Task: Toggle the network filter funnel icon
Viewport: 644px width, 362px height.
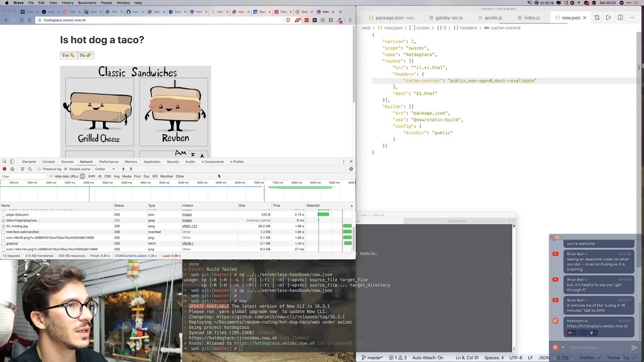Action: (x=22, y=169)
